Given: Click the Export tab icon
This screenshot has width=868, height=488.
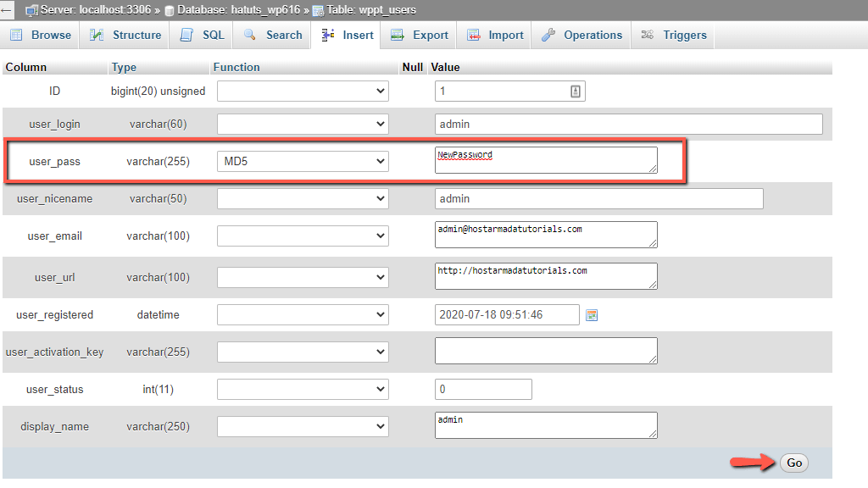Looking at the screenshot, I should 397,35.
